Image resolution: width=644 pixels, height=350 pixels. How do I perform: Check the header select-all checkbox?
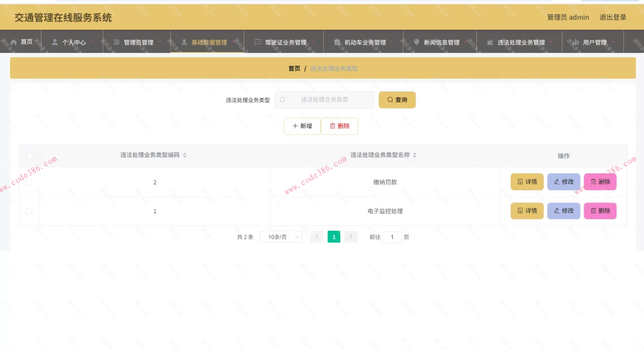(x=29, y=156)
